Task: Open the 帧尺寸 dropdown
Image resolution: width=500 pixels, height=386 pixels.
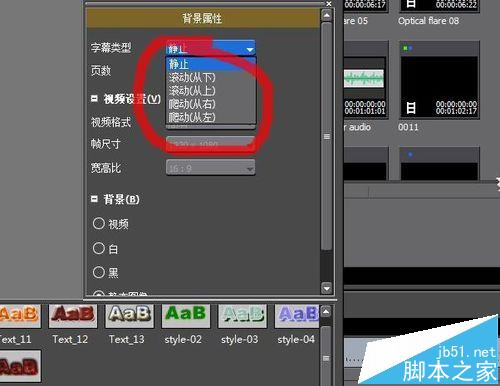Action: pos(211,144)
